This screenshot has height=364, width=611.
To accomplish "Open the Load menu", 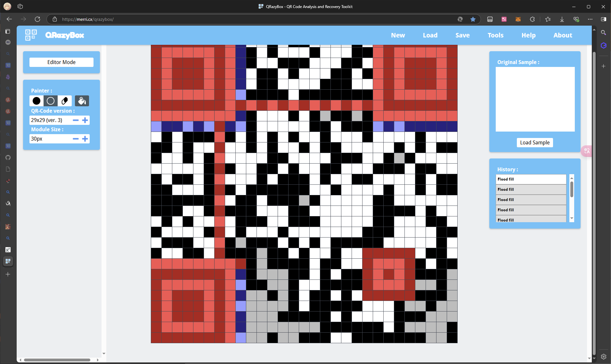I will coord(430,35).
